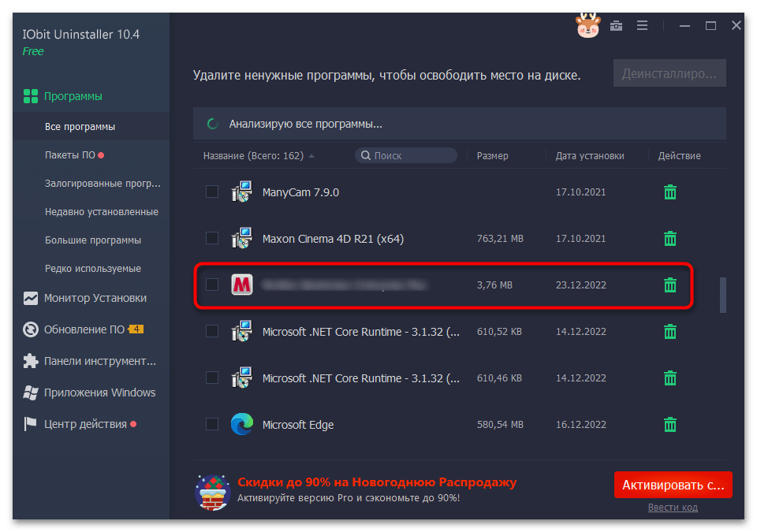Click the flag icon of Центр действия
The image size is (757, 532).
31,424
